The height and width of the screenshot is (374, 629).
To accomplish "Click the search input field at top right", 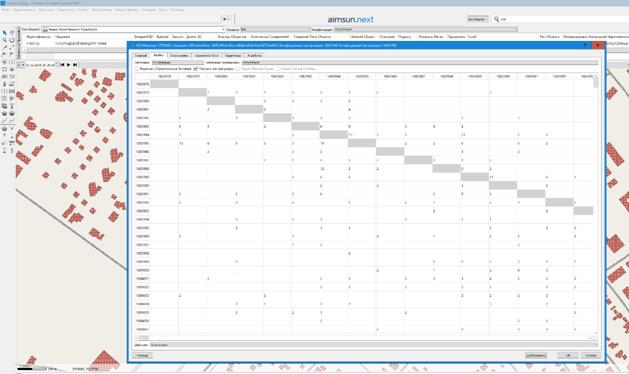I will pyautogui.click(x=564, y=19).
